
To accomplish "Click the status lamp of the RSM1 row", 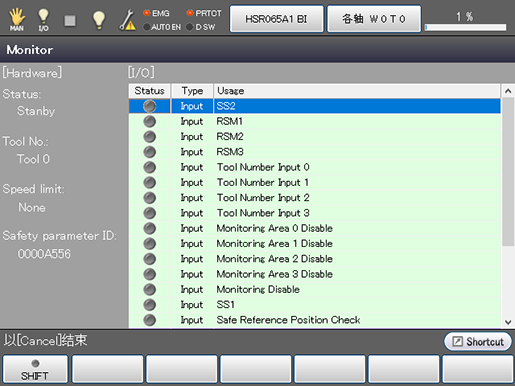I will [150, 122].
